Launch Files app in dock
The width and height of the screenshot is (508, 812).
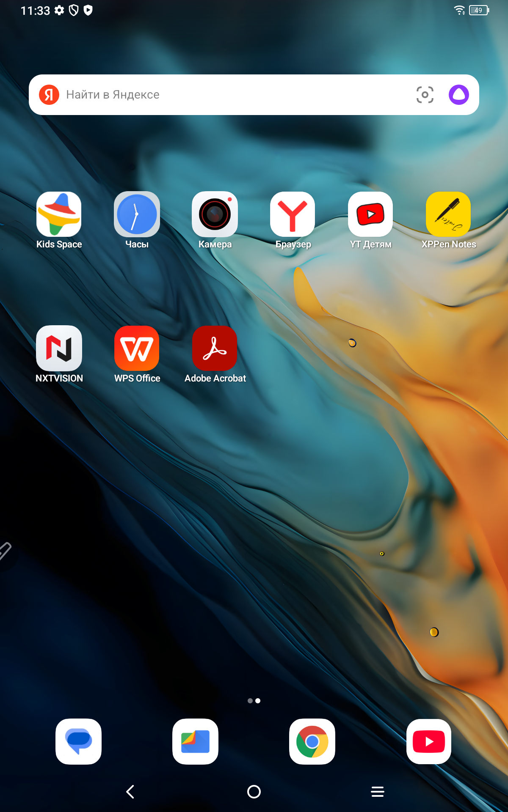point(195,741)
